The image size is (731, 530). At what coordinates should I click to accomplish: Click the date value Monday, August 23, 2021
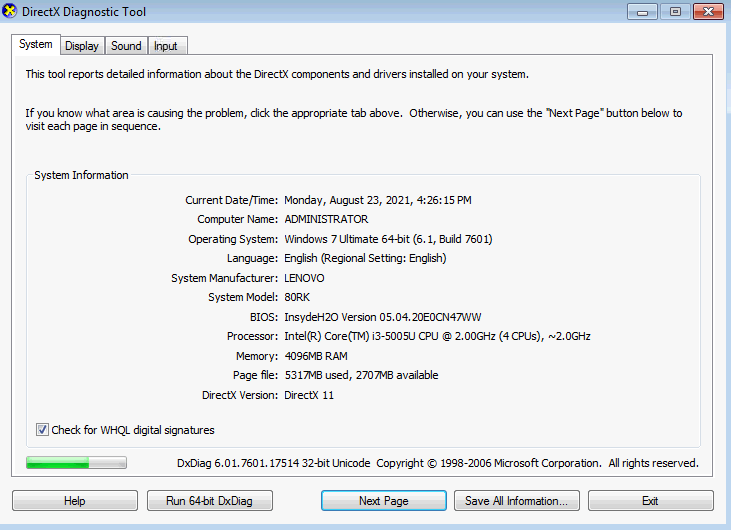[378, 200]
